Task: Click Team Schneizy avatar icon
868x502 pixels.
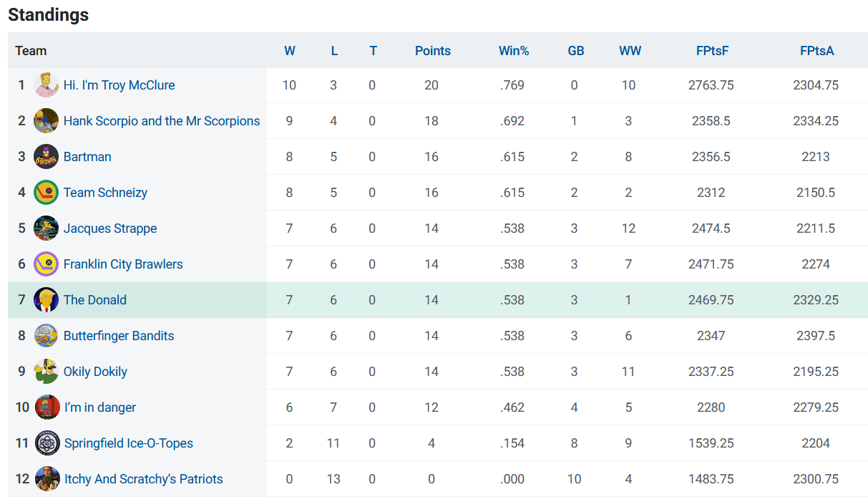Action: coord(47,193)
